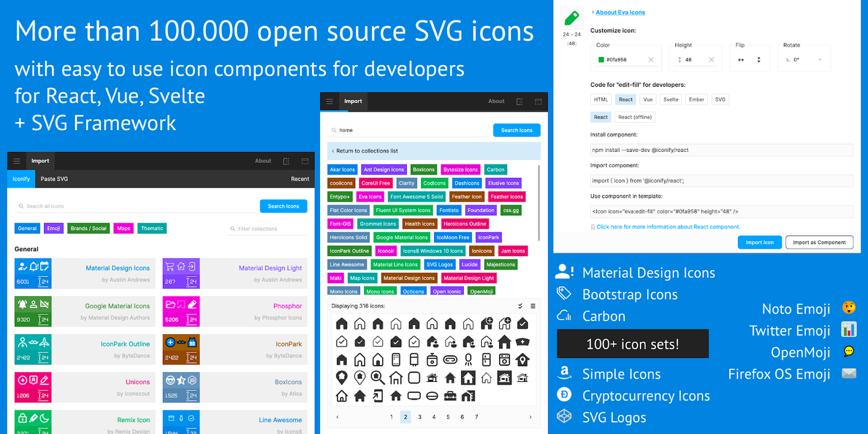This screenshot has width=868, height=434.
Task: Go to previous results page arrow
Action: pos(337,417)
